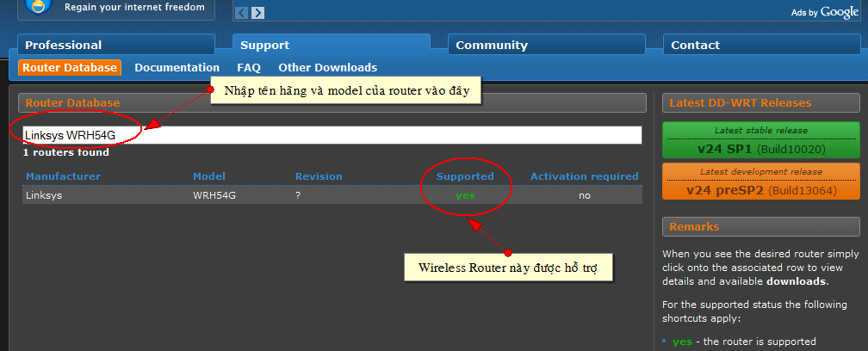Click the Model column header

click(208, 176)
